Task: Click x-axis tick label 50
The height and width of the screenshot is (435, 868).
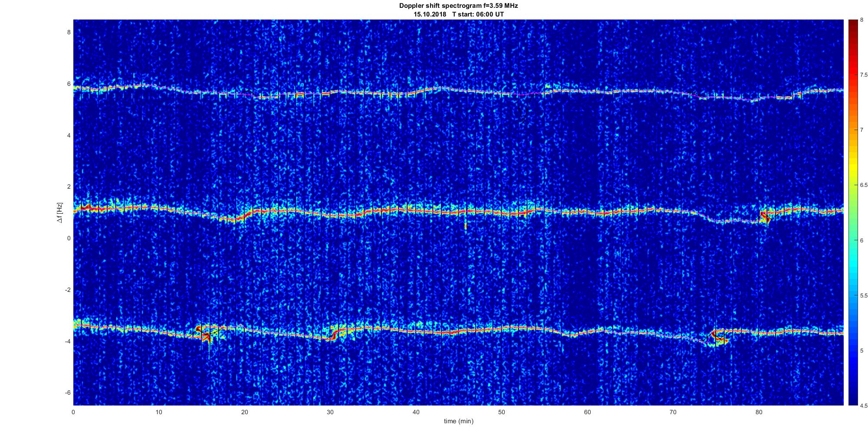Action: click(x=501, y=412)
